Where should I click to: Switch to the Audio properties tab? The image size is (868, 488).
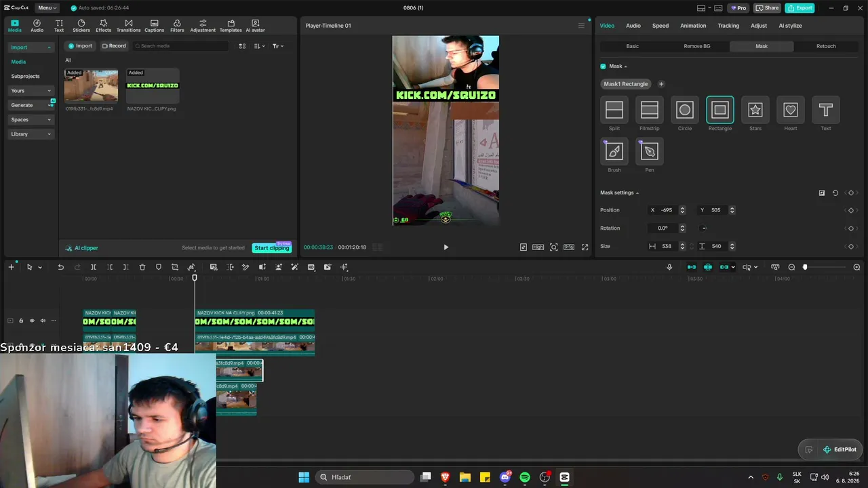[633, 26]
